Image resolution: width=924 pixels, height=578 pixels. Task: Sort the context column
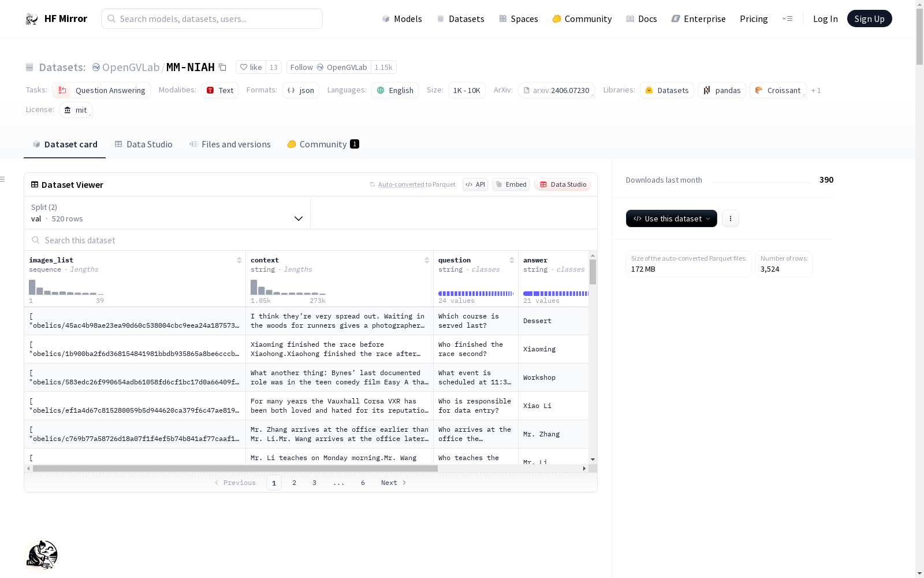(x=427, y=260)
